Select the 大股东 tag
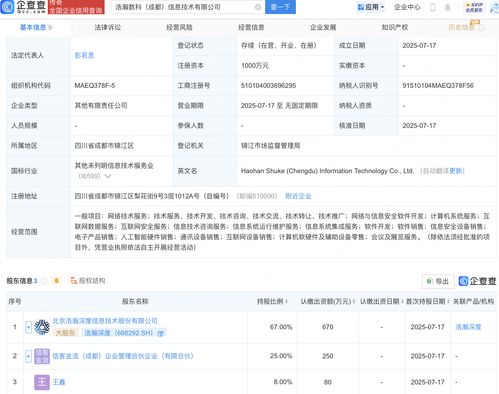This screenshot has height=394, width=499. (65, 333)
